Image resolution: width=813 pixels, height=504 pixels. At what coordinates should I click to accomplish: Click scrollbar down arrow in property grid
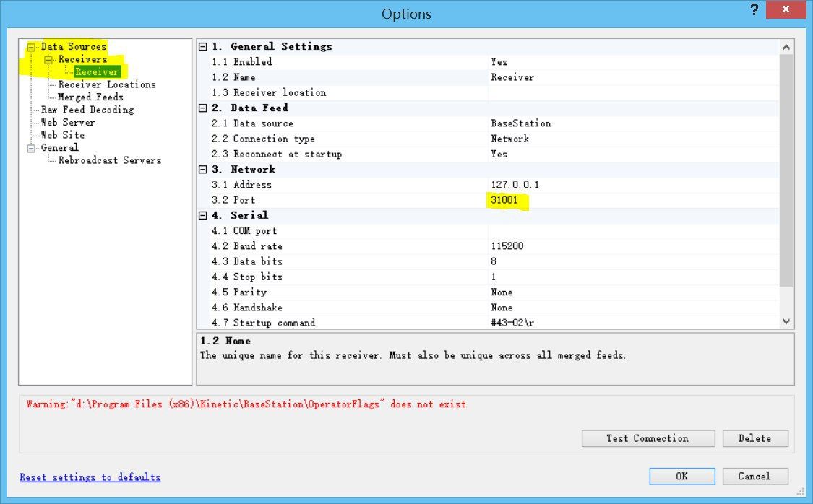[x=786, y=322]
